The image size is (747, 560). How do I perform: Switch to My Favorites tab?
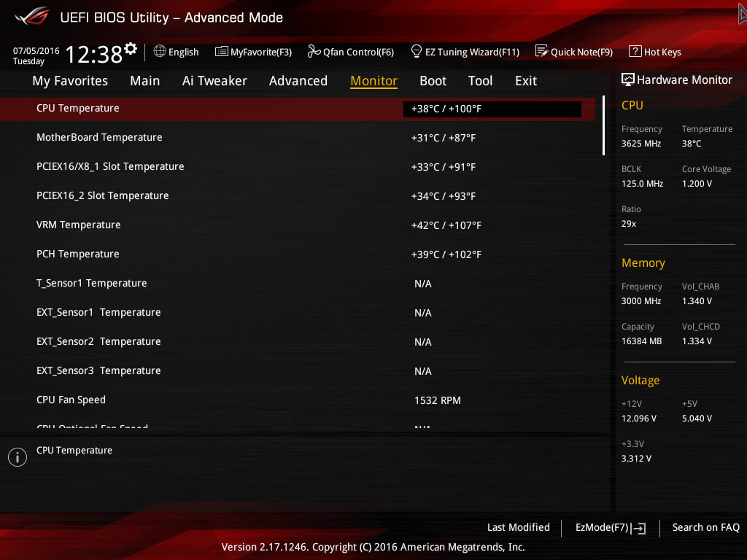70,81
